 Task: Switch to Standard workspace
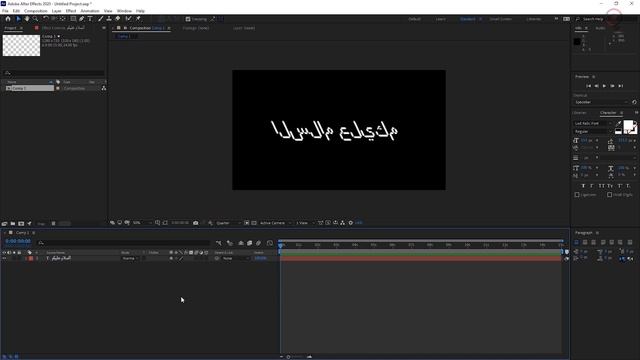[468, 19]
